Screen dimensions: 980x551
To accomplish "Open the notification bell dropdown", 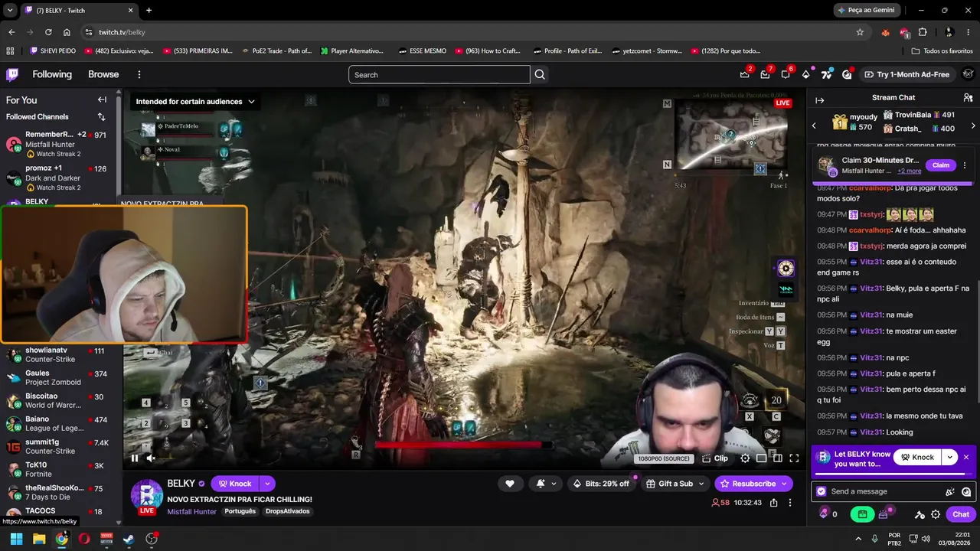I will [x=546, y=484].
